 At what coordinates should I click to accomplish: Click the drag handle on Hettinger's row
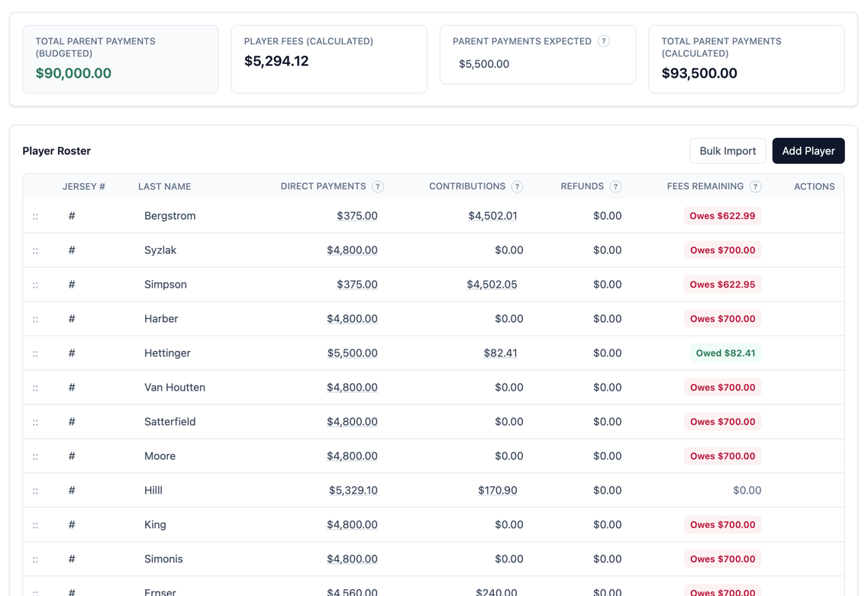pyautogui.click(x=34, y=353)
